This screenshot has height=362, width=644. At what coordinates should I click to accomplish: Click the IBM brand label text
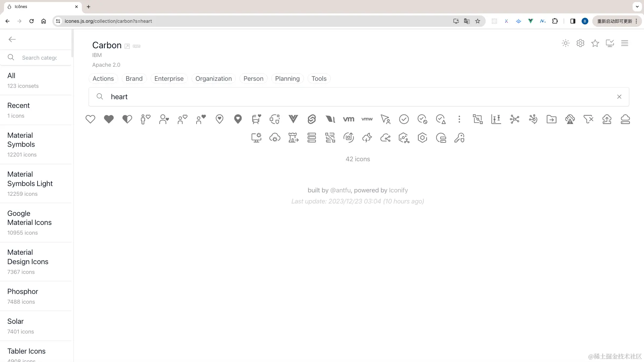coord(97,55)
